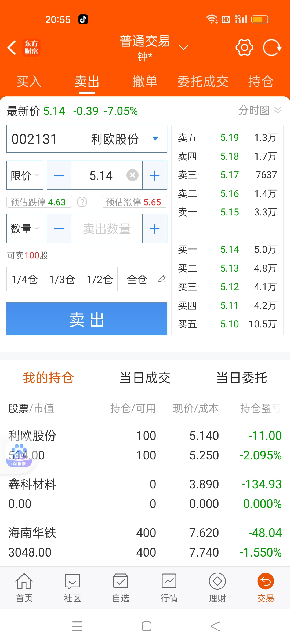Switch to 撤单 cancel order tab

coord(145,82)
